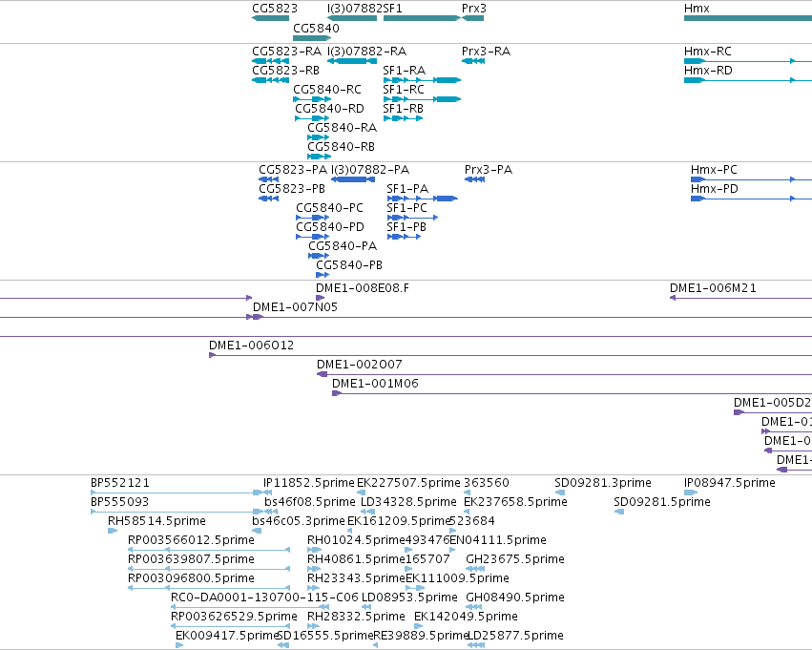Viewport: 812px width, 650px height.
Task: Click the RH40861.5prime EST
Action: tap(314, 569)
